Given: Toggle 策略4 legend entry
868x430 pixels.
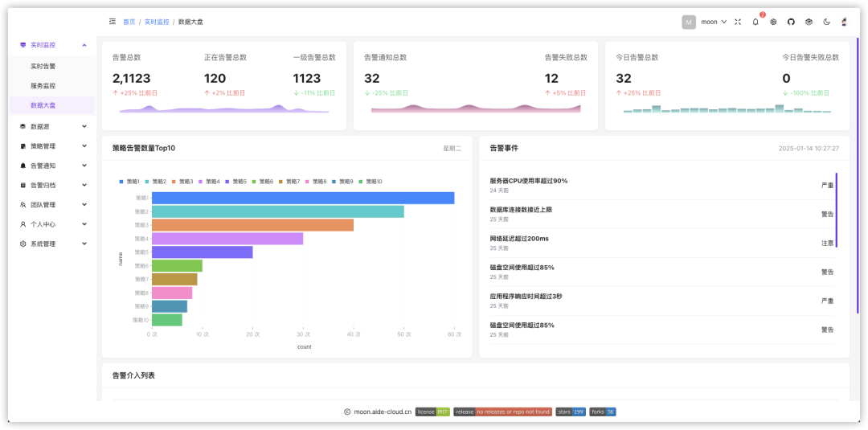Looking at the screenshot, I should point(209,182).
